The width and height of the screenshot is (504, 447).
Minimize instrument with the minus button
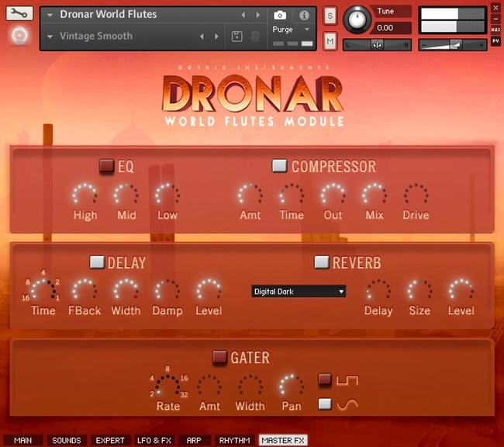495,19
